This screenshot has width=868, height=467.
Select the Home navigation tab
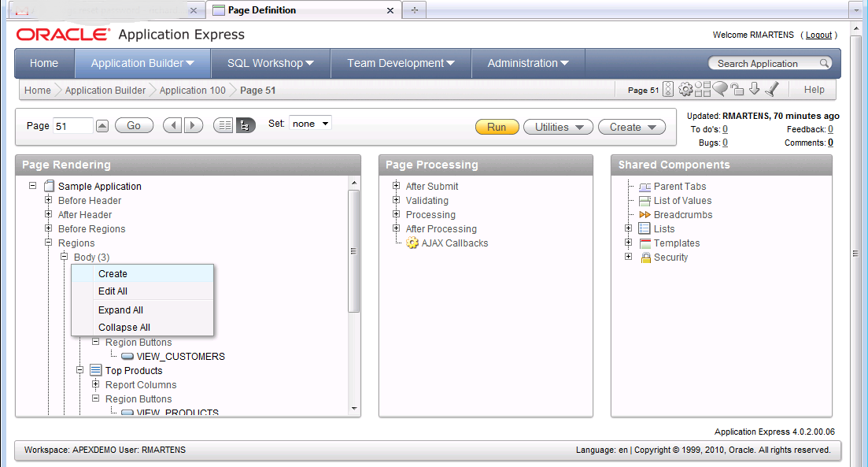44,63
